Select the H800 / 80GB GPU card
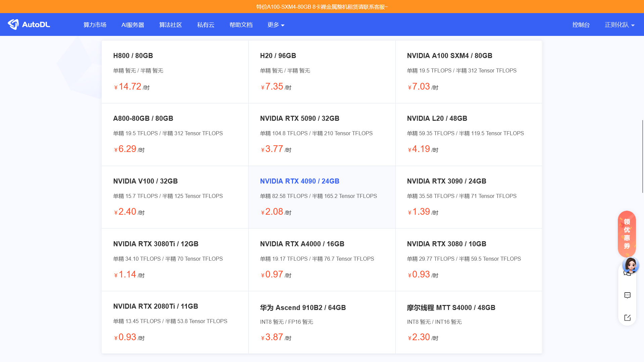Image resolution: width=644 pixels, height=362 pixels. point(175,72)
